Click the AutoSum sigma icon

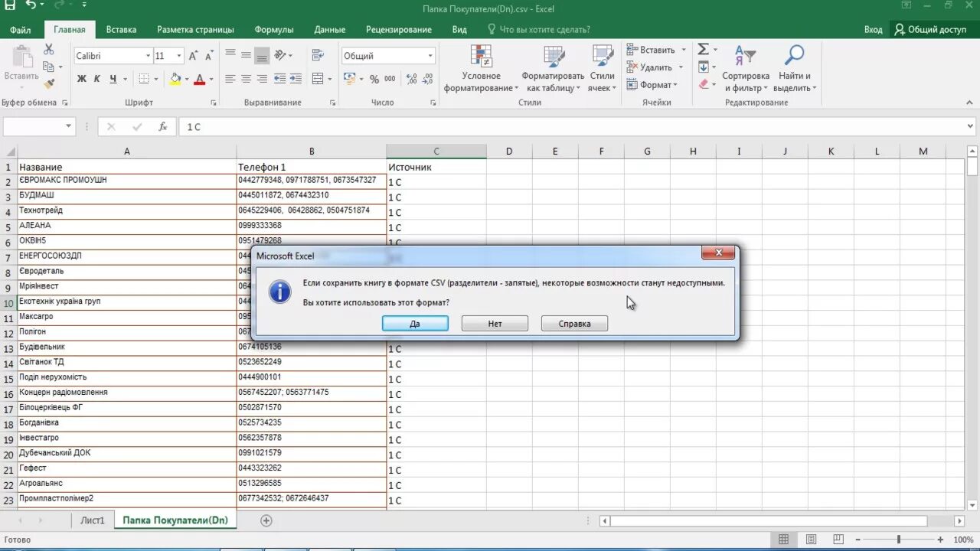pyautogui.click(x=703, y=50)
